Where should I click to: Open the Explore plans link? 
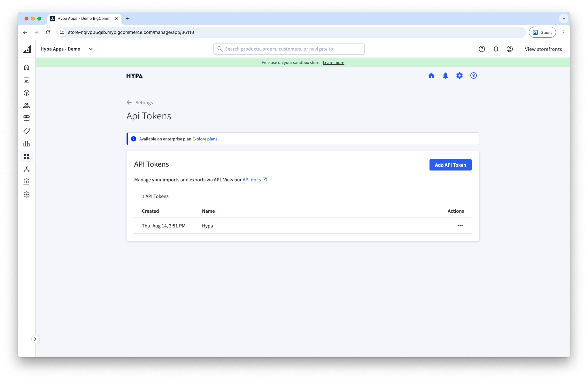(205, 139)
